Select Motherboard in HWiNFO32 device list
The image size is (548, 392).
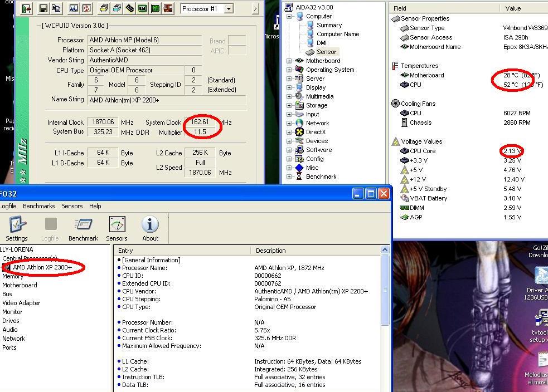pos(20,285)
